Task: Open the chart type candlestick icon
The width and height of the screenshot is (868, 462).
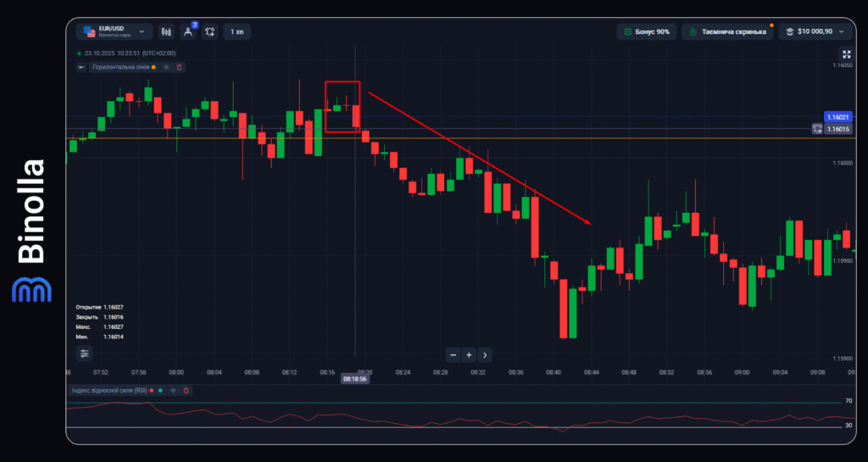Action: tap(166, 31)
